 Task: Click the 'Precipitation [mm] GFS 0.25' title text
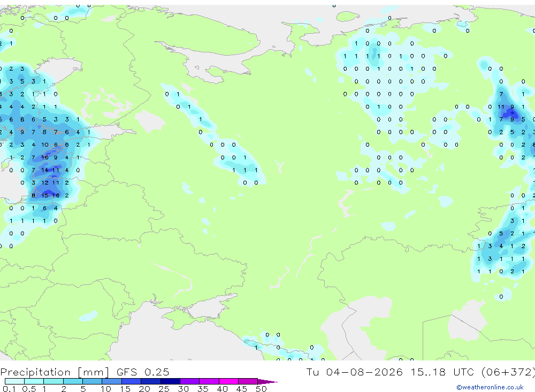pyautogui.click(x=85, y=372)
